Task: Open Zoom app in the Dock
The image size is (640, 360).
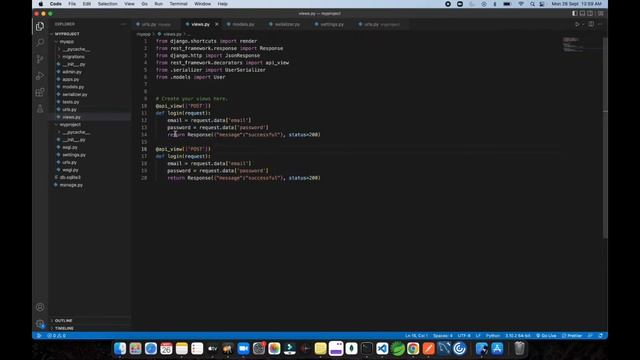Action: (x=243, y=349)
